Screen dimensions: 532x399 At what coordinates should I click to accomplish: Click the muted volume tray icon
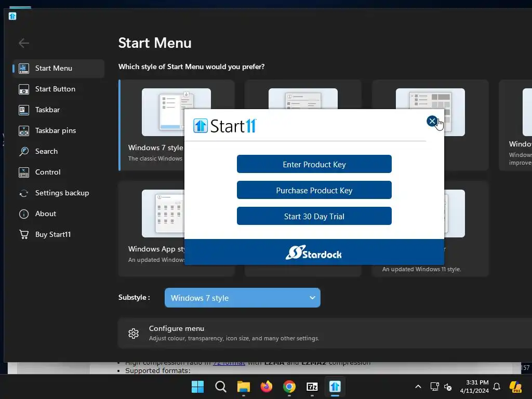pos(448,387)
